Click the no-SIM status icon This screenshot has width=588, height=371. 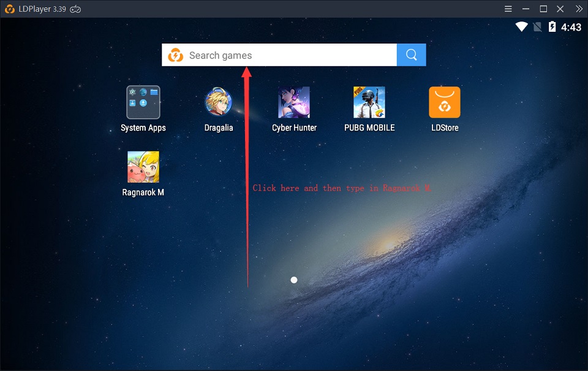[x=537, y=26]
